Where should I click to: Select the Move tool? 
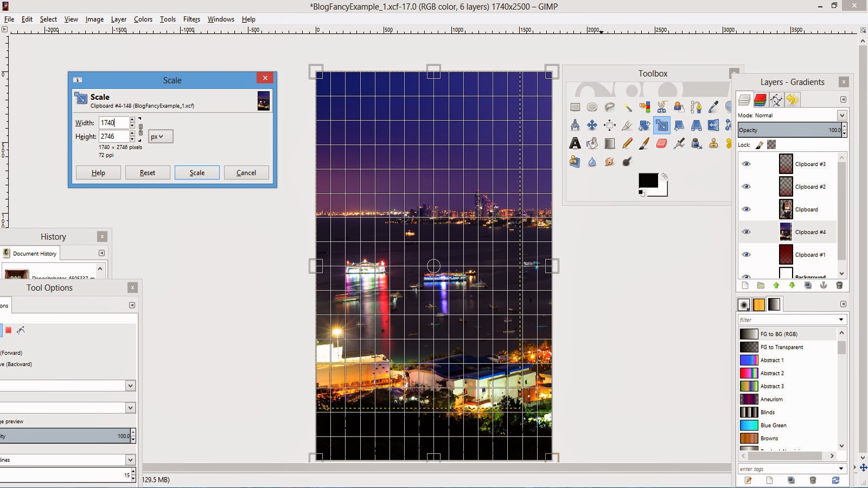(x=592, y=125)
